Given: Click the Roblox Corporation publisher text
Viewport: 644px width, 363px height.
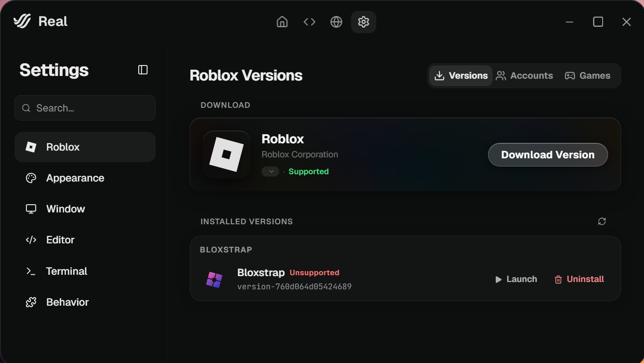Looking at the screenshot, I should (x=300, y=154).
